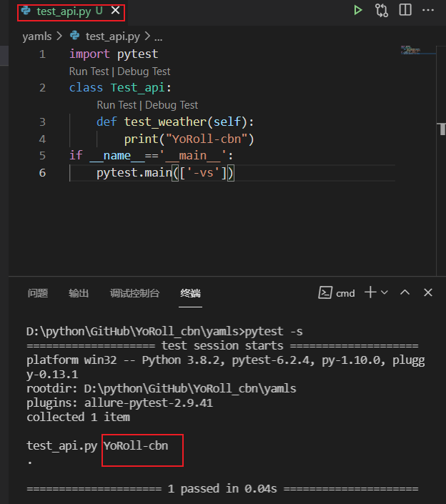Click the 'test session starts' terminal line

pos(222,346)
